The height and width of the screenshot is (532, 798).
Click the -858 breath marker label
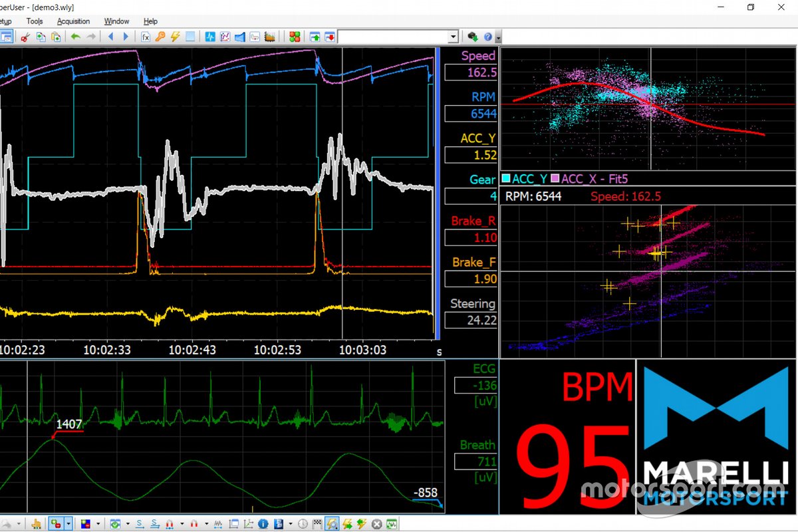point(425,493)
